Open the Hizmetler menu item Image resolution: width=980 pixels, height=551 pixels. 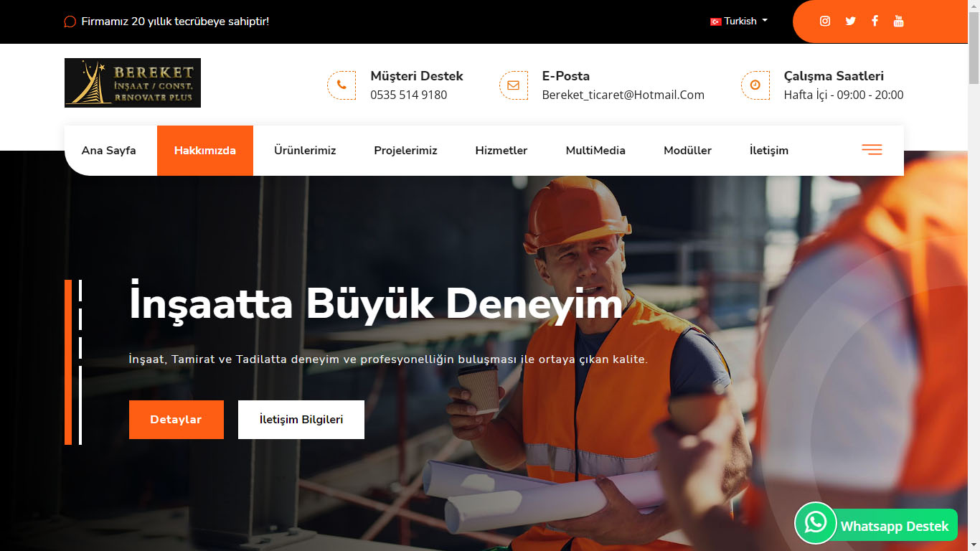tap(501, 151)
